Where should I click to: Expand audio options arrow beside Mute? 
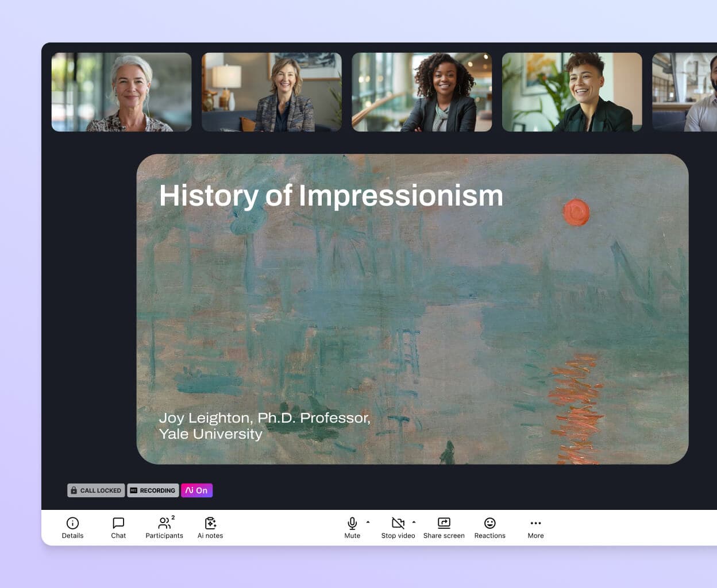(x=368, y=522)
